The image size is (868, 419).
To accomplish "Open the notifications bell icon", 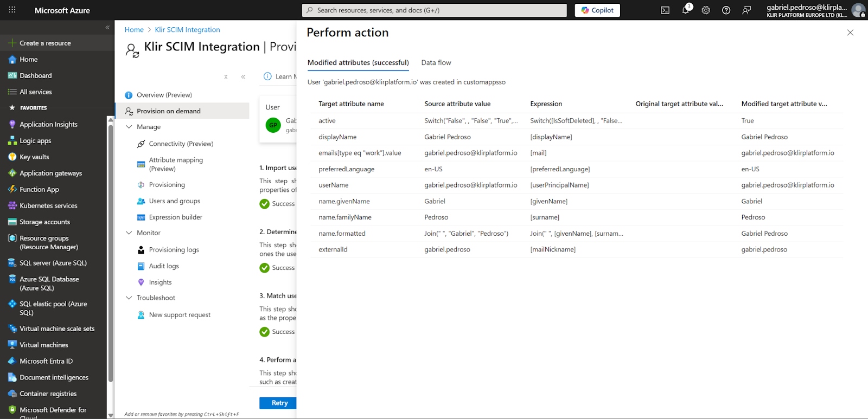I will [x=686, y=10].
